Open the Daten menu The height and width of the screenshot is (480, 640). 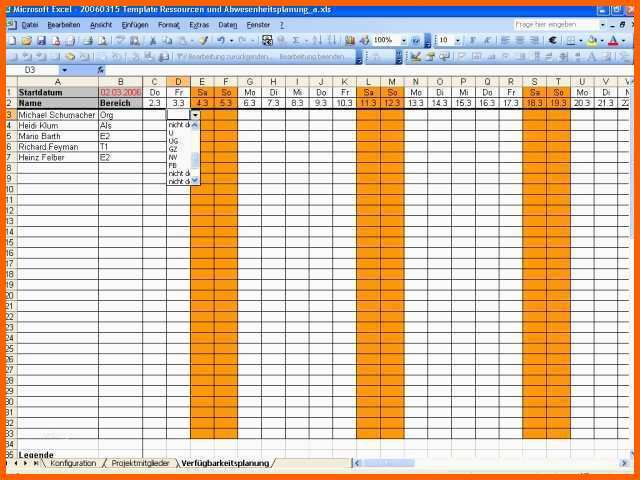[228, 25]
